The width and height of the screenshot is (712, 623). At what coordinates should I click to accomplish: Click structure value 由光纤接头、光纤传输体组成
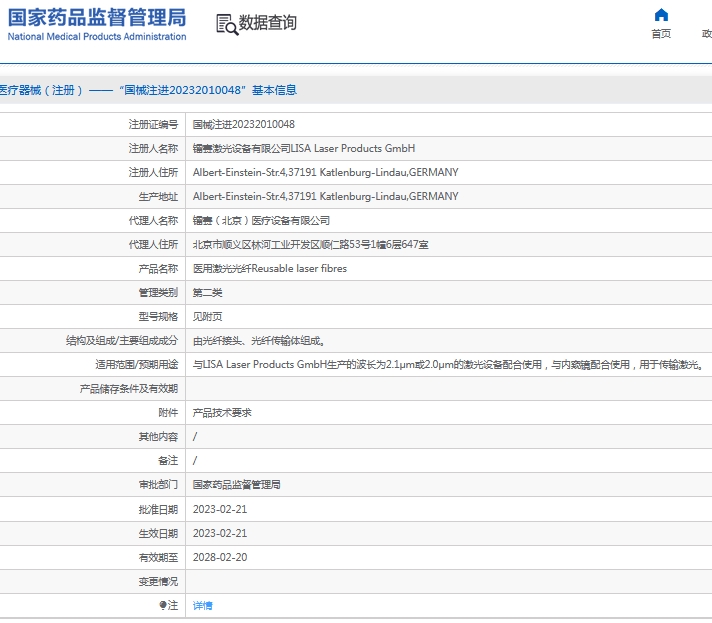(258, 341)
